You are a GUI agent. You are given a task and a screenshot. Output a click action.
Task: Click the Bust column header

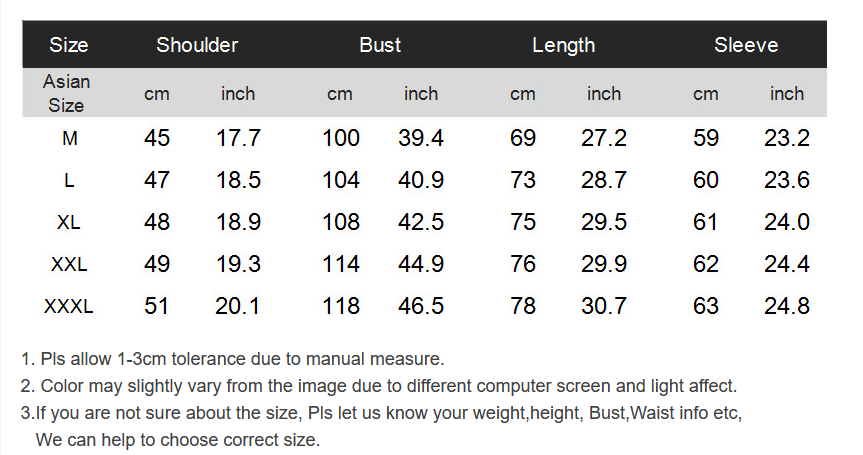point(380,45)
